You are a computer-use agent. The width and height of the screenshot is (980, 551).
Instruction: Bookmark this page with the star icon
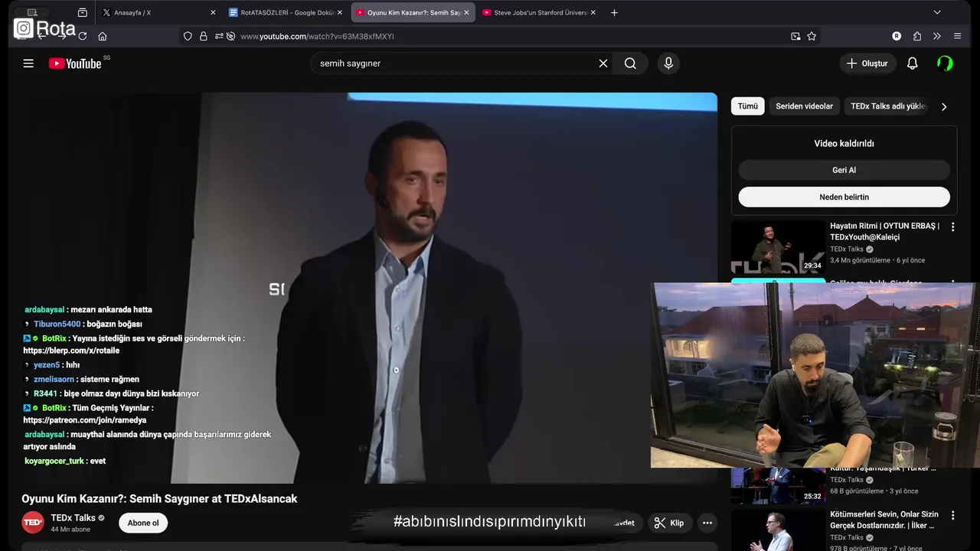tap(812, 36)
